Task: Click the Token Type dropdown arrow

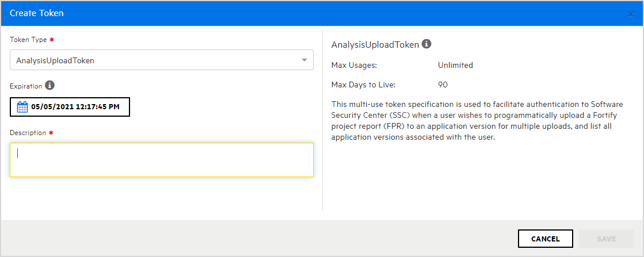Action: coord(304,60)
